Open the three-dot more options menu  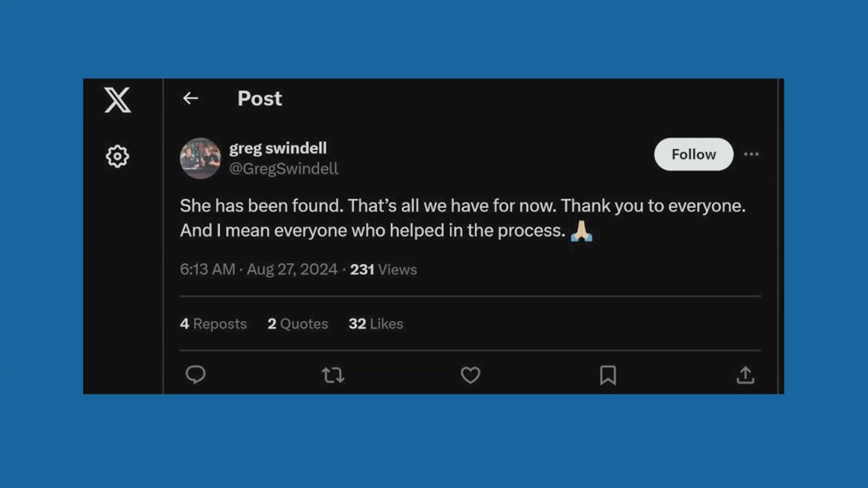coord(752,155)
